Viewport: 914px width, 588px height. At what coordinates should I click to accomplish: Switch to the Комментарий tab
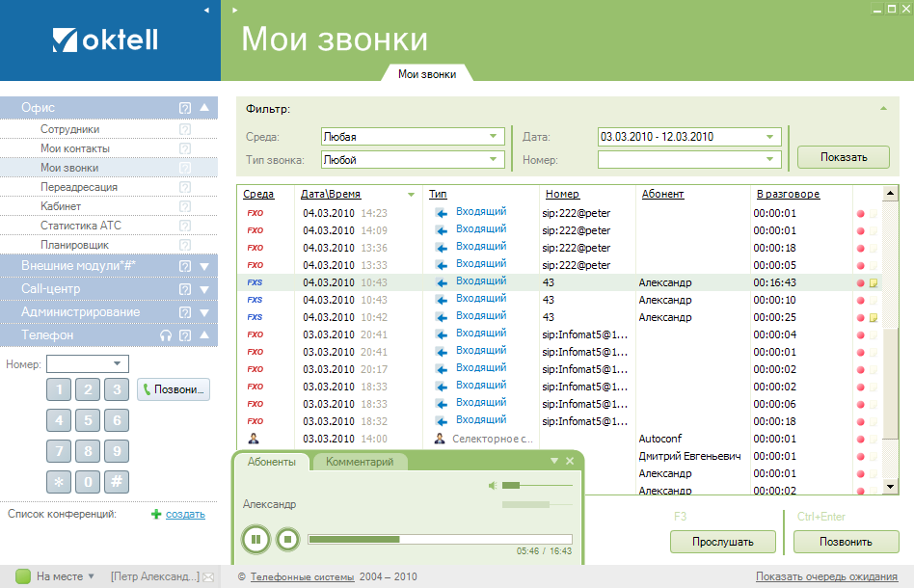pyautogui.click(x=360, y=463)
